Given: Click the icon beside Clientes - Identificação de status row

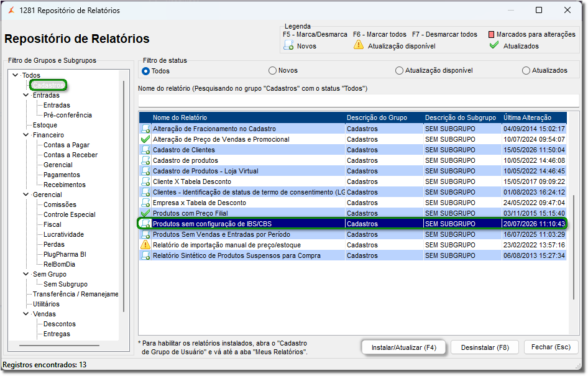Looking at the screenshot, I should coord(145,192).
